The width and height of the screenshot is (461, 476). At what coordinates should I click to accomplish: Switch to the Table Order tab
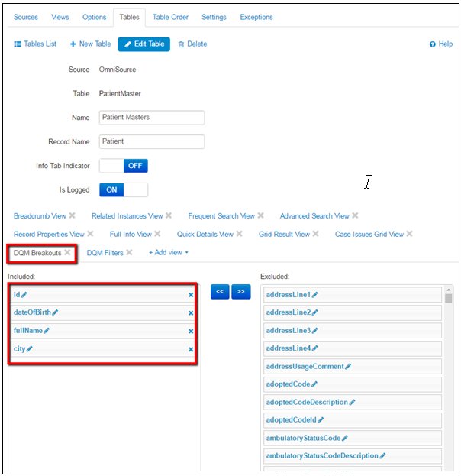(170, 17)
